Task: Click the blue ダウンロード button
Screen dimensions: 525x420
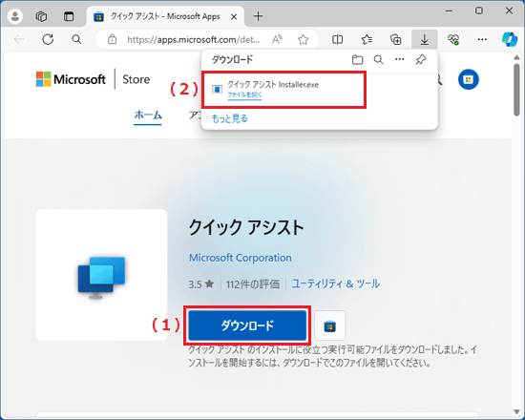Action: [247, 325]
